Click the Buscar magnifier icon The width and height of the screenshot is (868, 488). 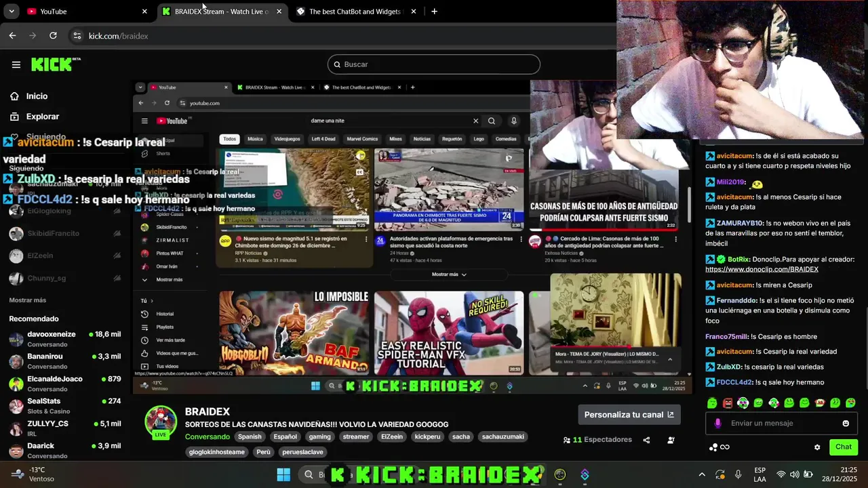point(336,64)
